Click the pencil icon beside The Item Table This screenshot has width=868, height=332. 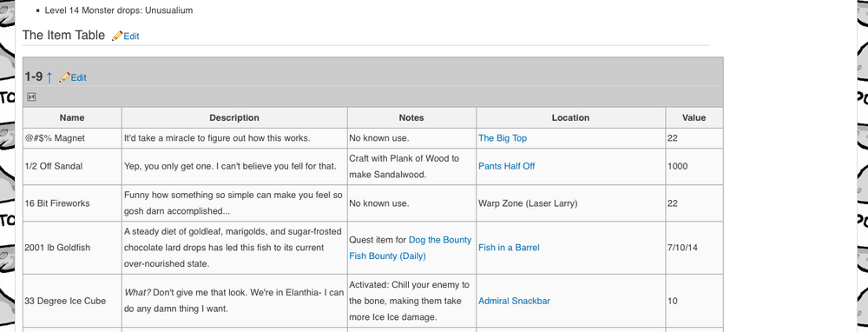(117, 36)
